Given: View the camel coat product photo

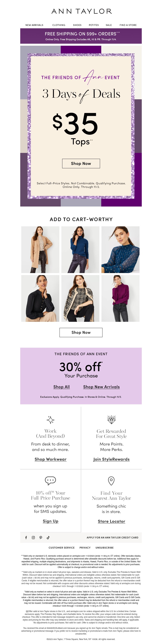Looking at the screenshot, I should [40, 250].
